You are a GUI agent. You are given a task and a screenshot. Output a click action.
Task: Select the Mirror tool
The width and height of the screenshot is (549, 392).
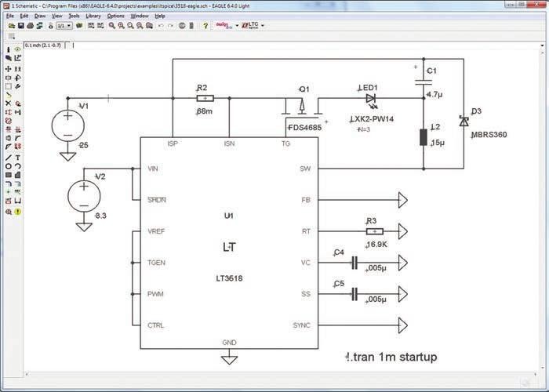pyautogui.click(x=9, y=78)
